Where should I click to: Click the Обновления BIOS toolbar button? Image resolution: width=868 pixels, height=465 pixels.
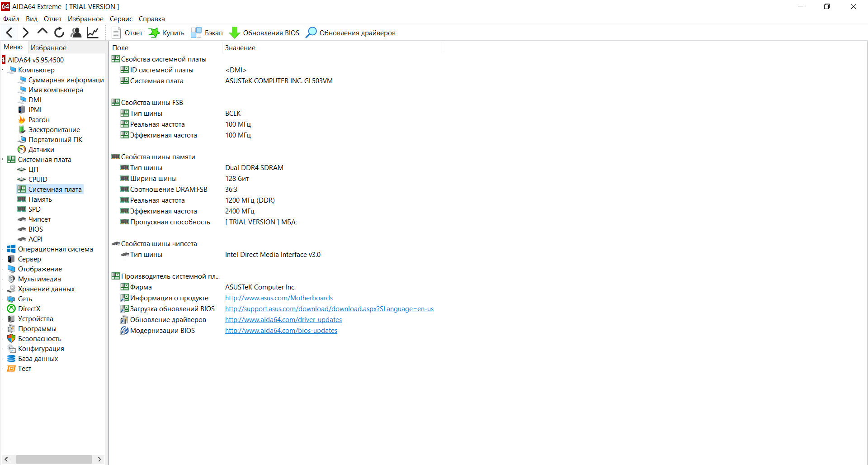click(264, 33)
